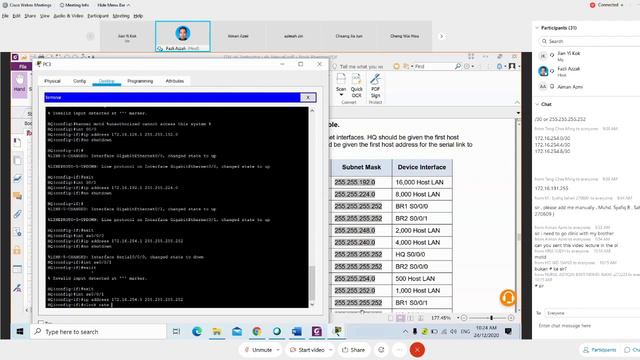Show next video thumbnails with right arrow
Image resolution: width=640 pixels, height=360 pixels.
tap(441, 36)
